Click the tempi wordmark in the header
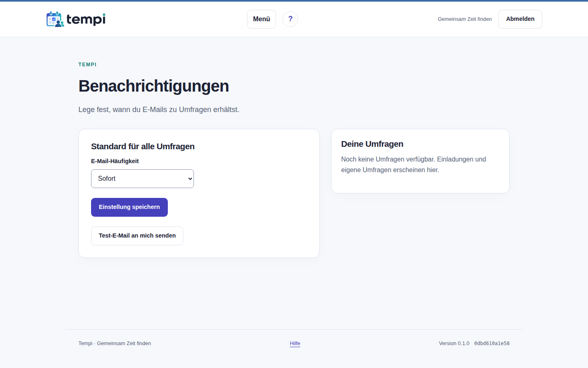The height and width of the screenshot is (368, 588). [x=86, y=19]
